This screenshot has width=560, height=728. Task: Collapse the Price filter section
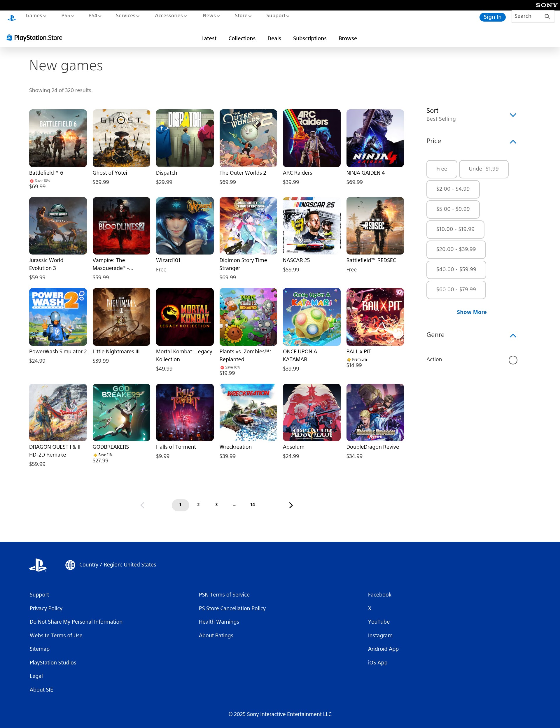click(513, 142)
